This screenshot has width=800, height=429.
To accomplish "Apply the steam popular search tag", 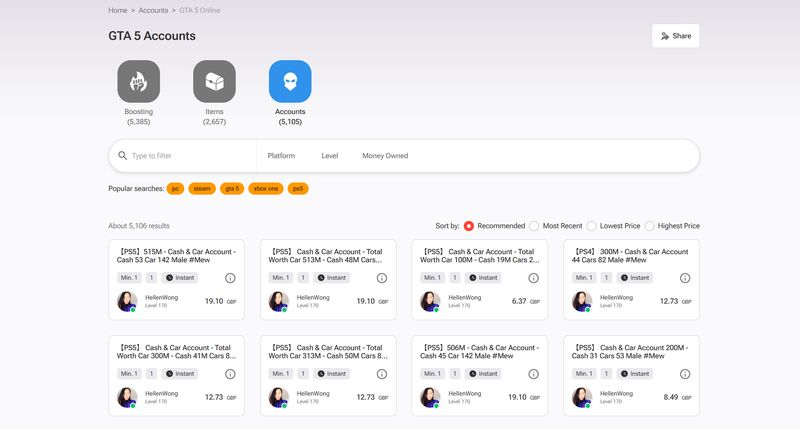I will [202, 189].
